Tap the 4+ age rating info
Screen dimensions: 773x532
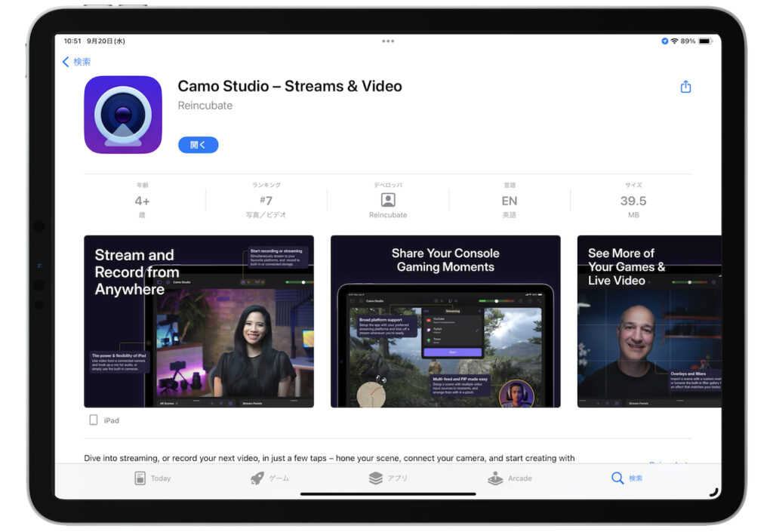click(x=142, y=201)
